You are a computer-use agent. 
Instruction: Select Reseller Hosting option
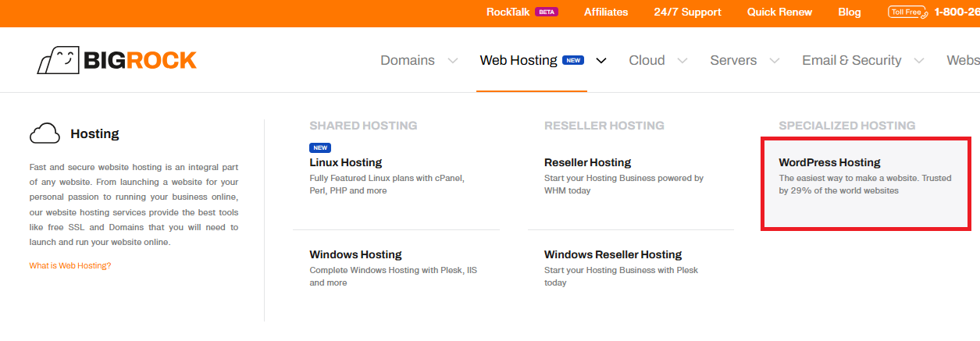point(587,162)
